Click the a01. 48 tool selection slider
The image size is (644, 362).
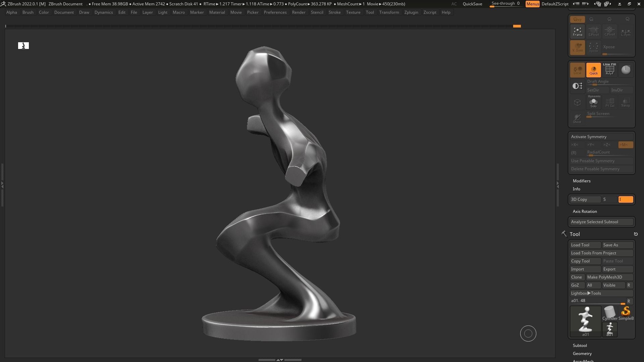click(x=598, y=301)
